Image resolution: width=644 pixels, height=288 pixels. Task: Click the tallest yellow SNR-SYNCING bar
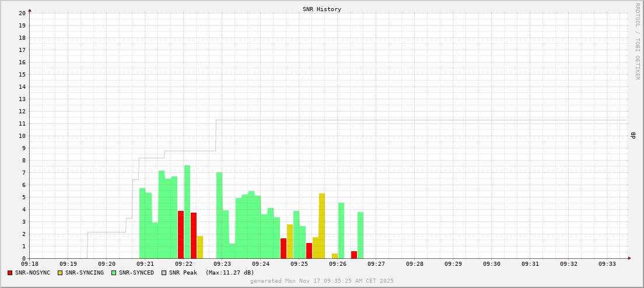tap(322, 225)
